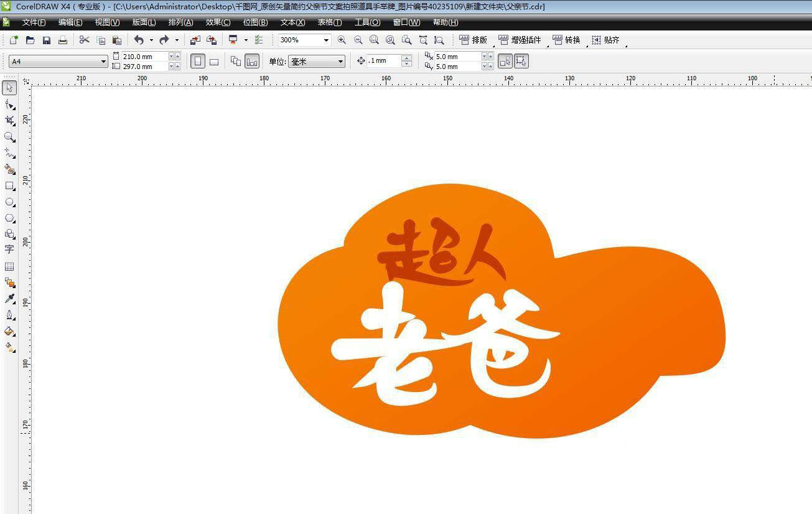The image size is (812, 514).
Task: Open the 效果(C) menu
Action: pos(218,22)
